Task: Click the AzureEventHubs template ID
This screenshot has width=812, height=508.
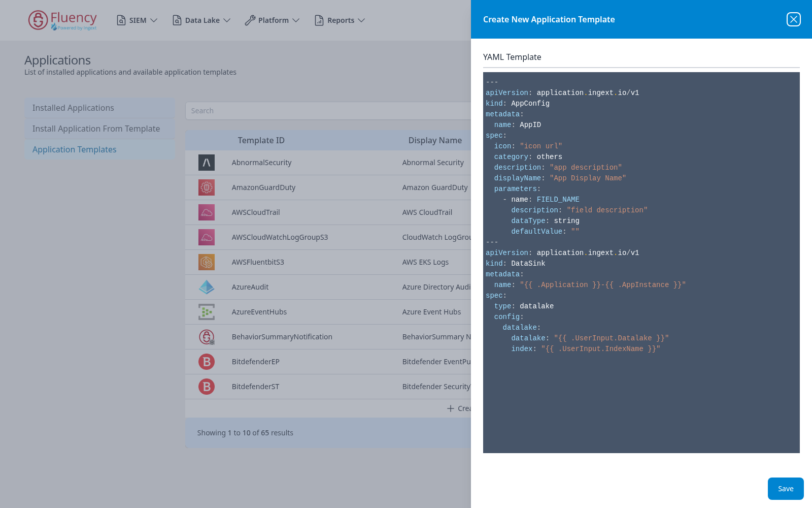Action: tap(259, 312)
